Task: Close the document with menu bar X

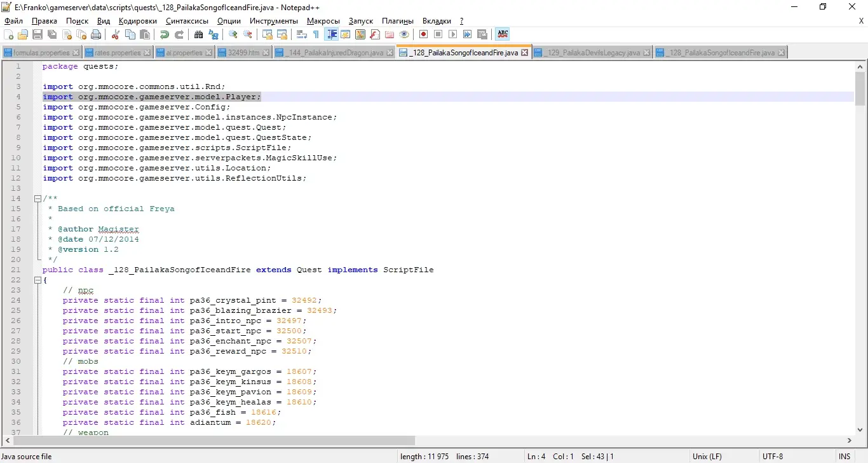Action: coord(861,21)
